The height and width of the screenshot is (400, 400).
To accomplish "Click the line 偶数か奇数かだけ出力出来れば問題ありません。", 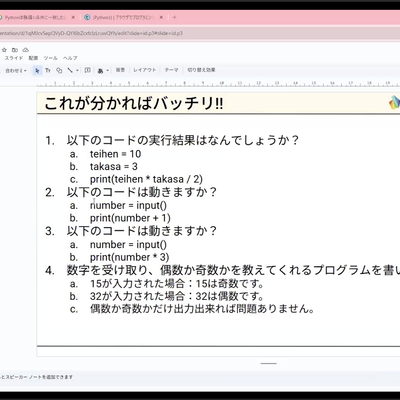I will 202,309.
